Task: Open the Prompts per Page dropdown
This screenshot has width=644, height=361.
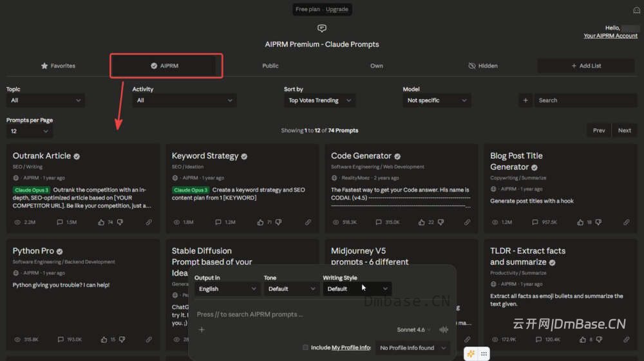Action: tap(29, 131)
